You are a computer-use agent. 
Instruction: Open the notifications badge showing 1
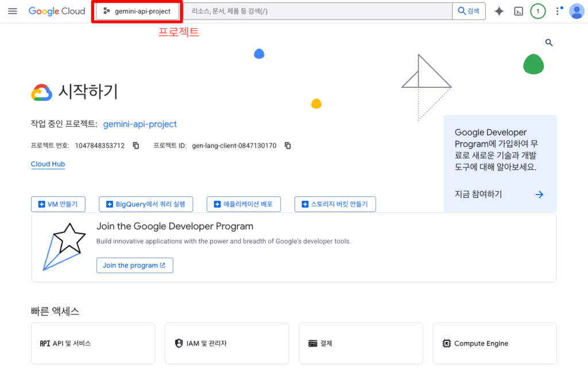click(537, 11)
